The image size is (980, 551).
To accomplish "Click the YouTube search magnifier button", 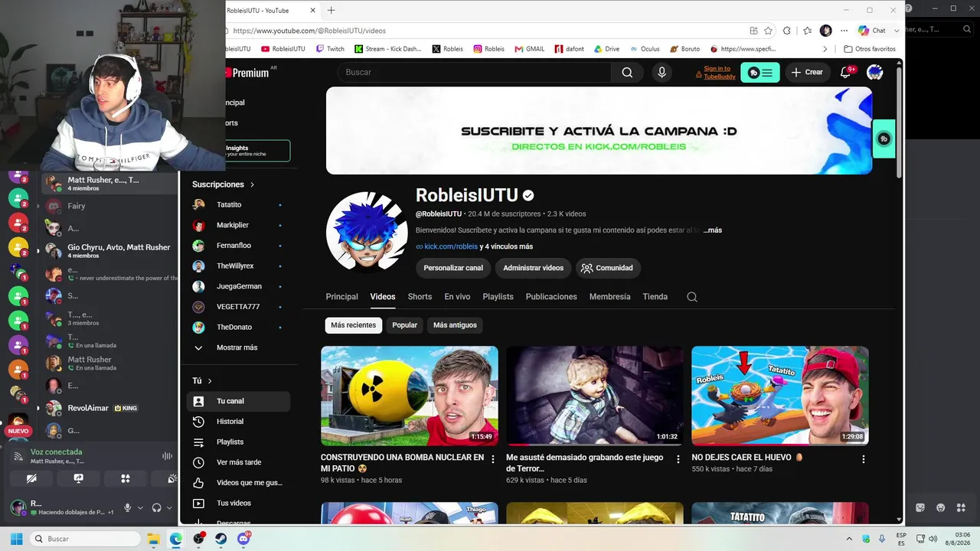I will (x=627, y=72).
